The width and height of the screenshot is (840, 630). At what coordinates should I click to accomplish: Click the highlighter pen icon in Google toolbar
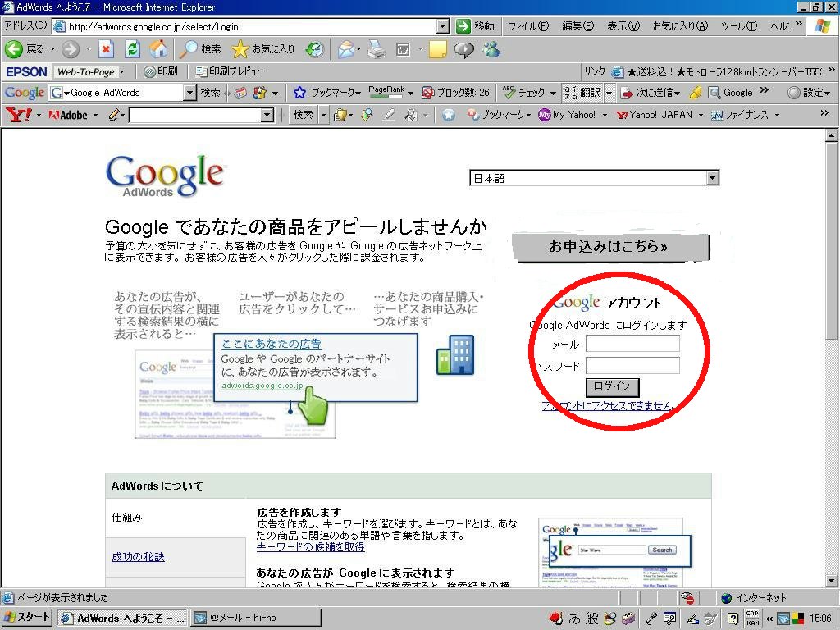pyautogui.click(x=696, y=93)
